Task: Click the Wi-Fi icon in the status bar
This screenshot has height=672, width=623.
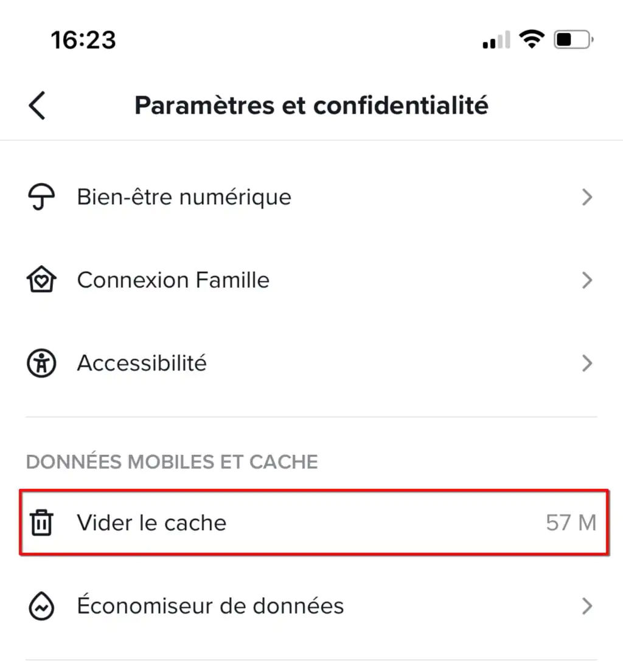Action: 532,39
